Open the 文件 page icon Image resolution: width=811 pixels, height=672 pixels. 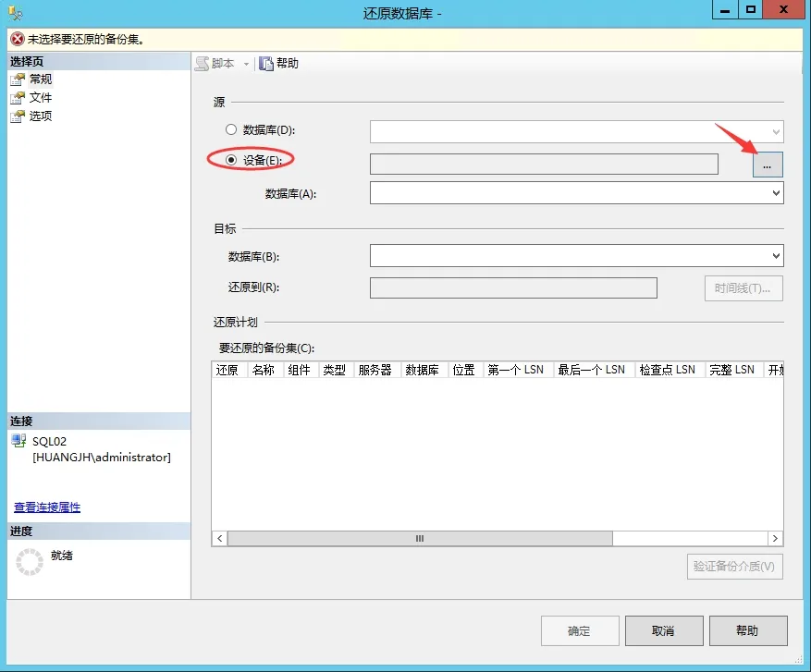pyautogui.click(x=18, y=98)
